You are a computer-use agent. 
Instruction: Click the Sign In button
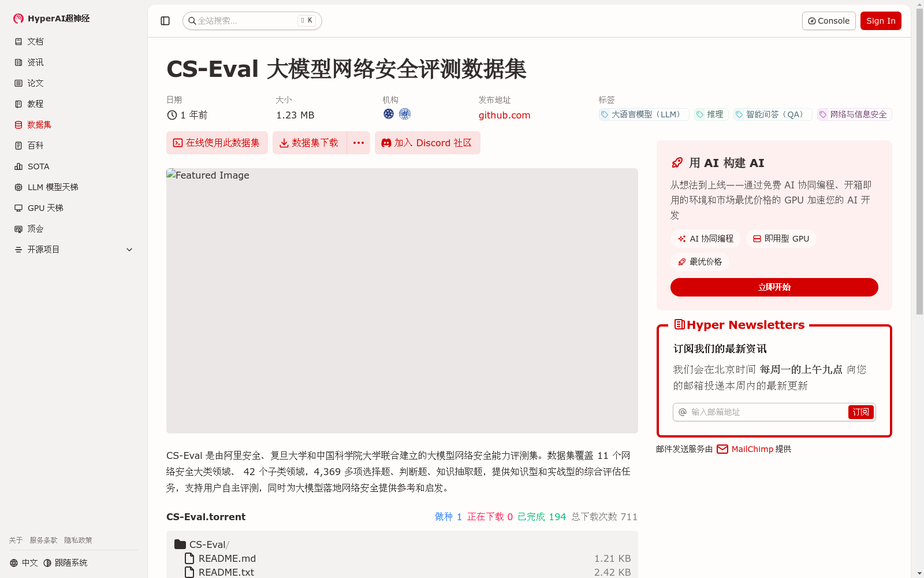[x=880, y=20]
